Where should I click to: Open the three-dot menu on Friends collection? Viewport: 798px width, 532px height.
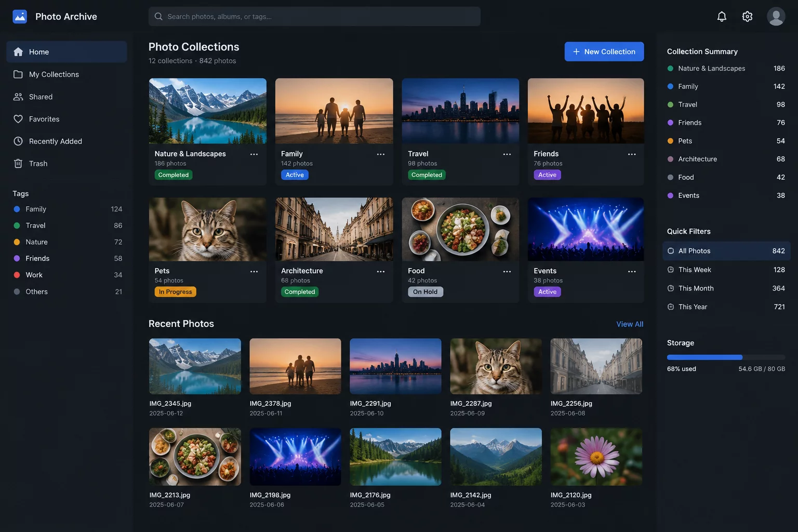point(632,154)
